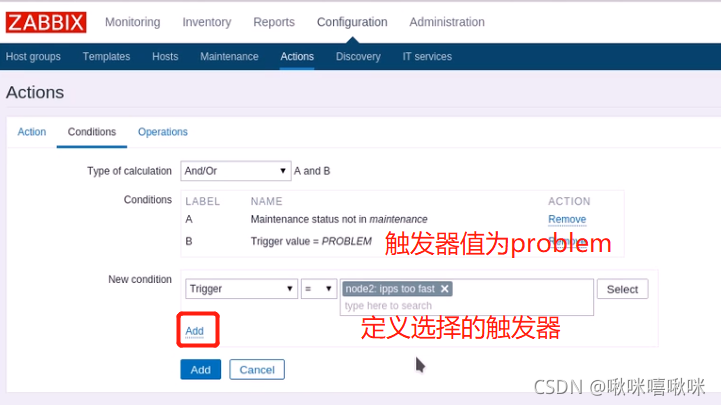Click 'Trigger value = PROBLEM' text
Screen dimensions: 721x405
pyautogui.click(x=311, y=241)
